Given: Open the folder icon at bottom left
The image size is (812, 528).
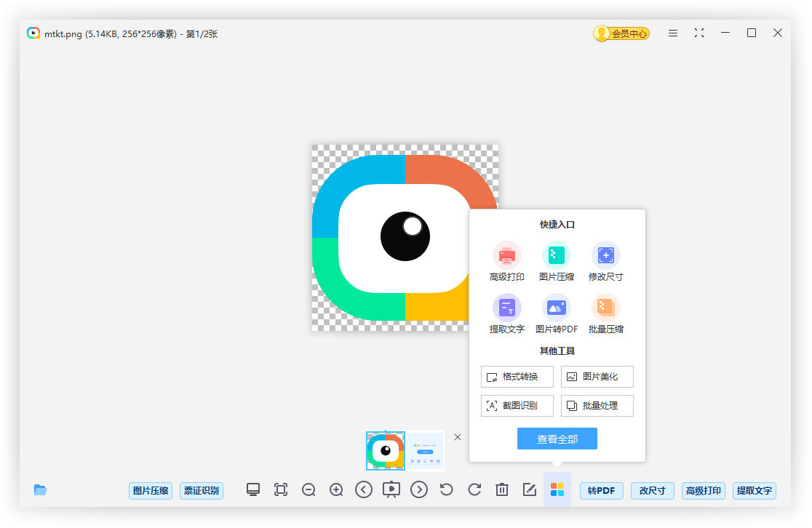Looking at the screenshot, I should click(41, 489).
